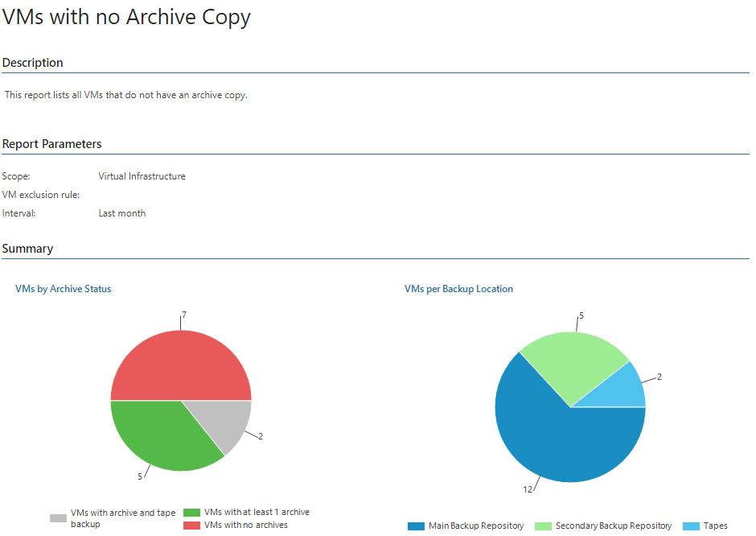
Task: Click the 'Scope:' parameter label
Action: [16, 176]
